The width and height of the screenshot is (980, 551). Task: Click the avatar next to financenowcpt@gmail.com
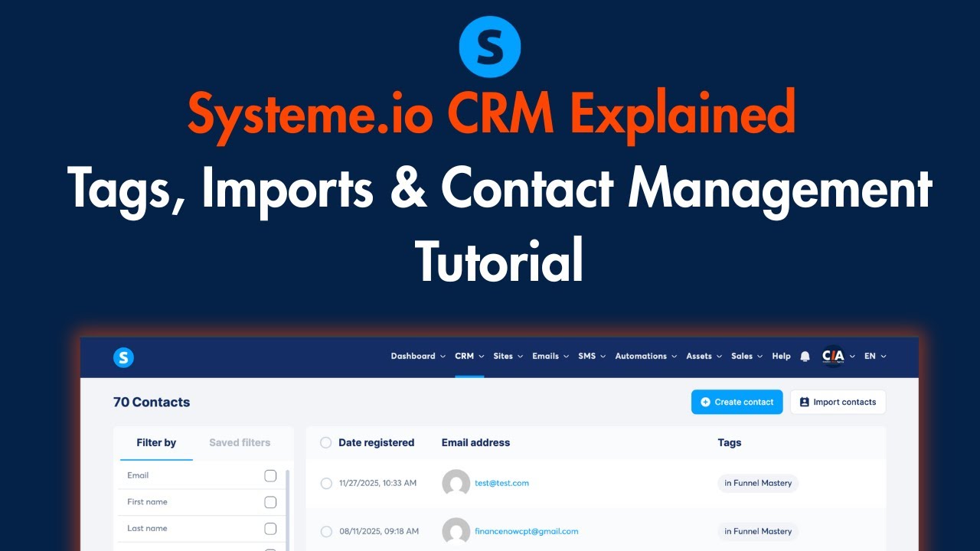[x=456, y=531]
